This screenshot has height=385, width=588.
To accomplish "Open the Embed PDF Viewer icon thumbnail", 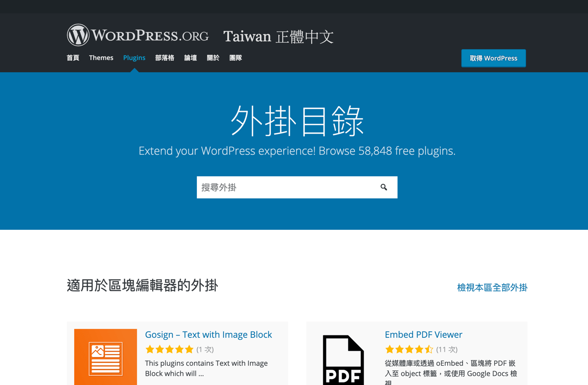I will click(343, 359).
